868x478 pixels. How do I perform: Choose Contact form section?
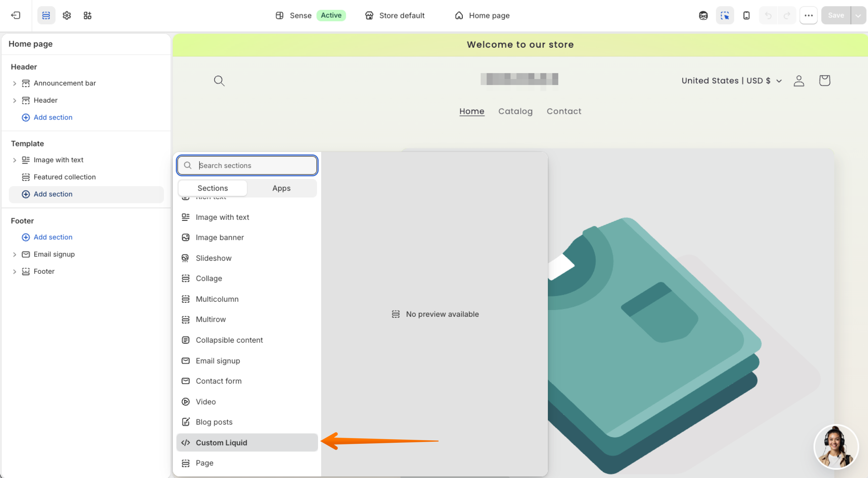(247, 381)
